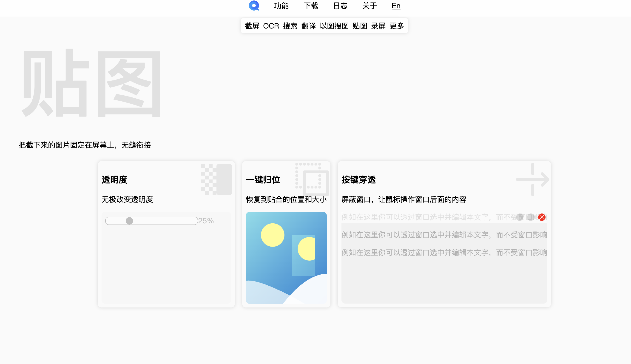
Task: Click the blue Q logo icon
Action: point(254,6)
